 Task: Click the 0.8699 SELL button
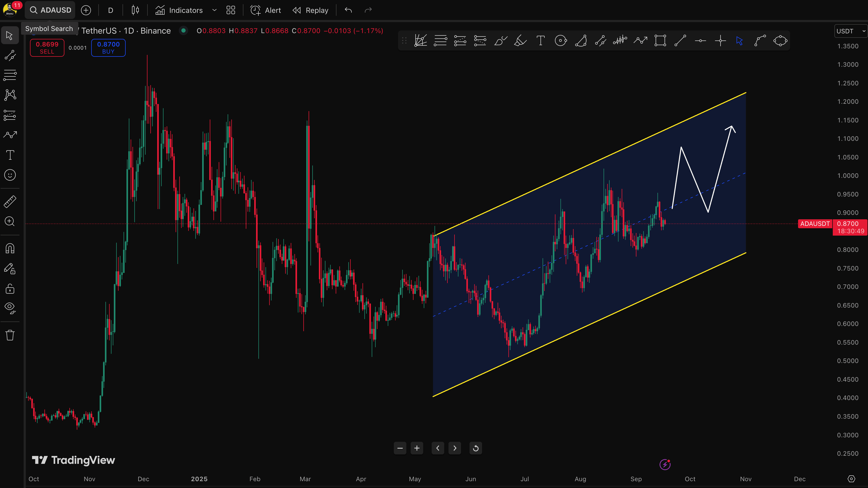click(47, 48)
